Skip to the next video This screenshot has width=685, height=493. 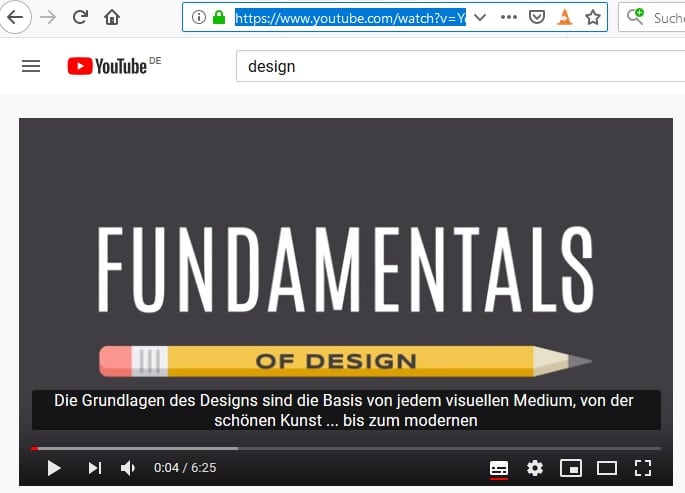[x=94, y=468]
